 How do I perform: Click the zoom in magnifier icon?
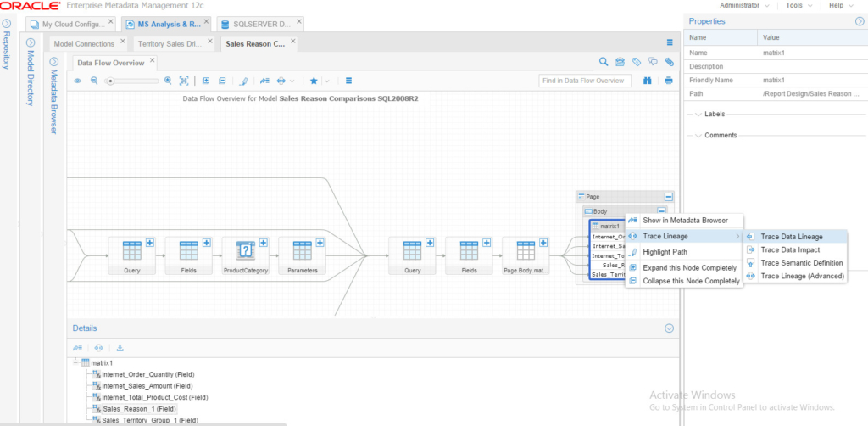(169, 81)
